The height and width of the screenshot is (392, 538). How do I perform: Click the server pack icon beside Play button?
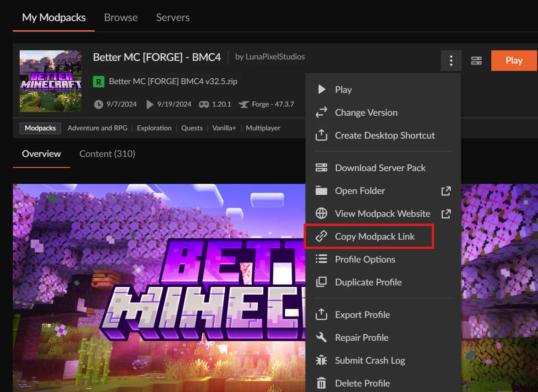pyautogui.click(x=476, y=61)
